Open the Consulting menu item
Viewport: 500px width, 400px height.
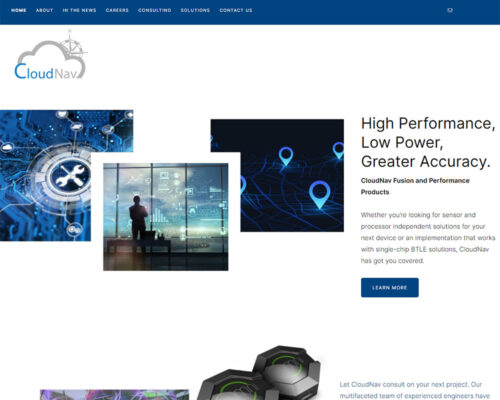tap(155, 10)
